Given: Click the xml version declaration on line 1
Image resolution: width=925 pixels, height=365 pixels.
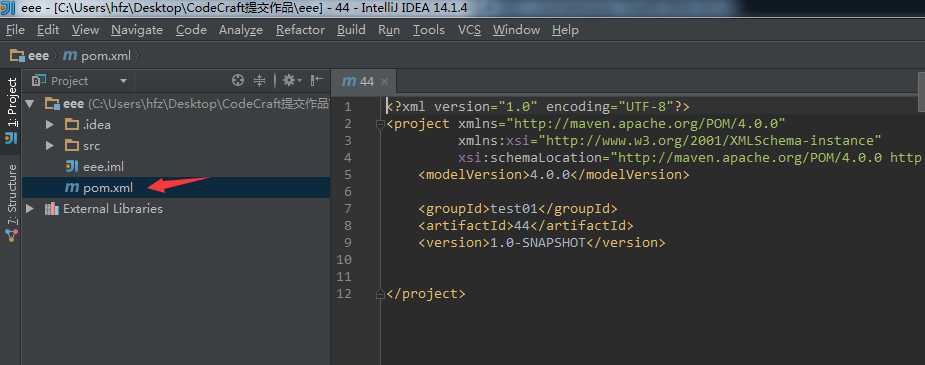Looking at the screenshot, I should pyautogui.click(x=537, y=107).
